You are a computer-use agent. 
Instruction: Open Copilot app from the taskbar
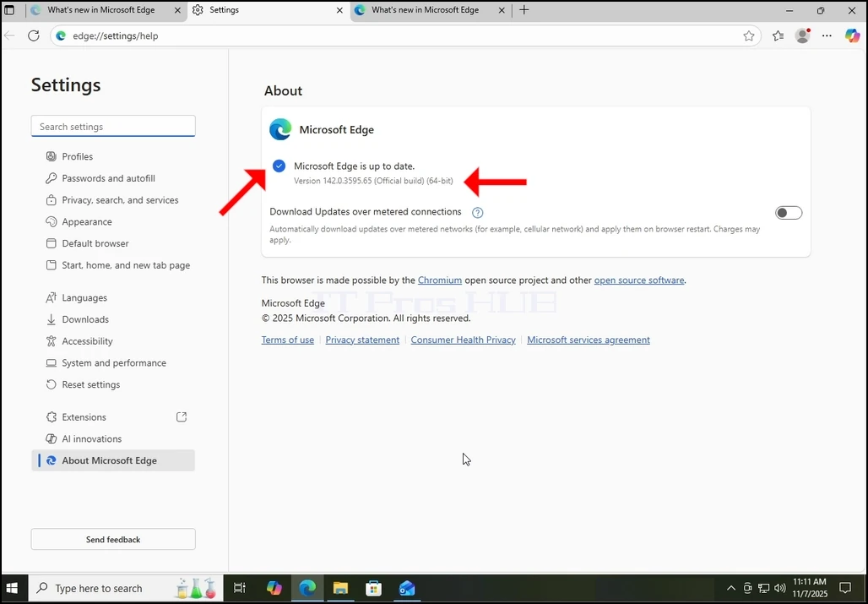coord(274,588)
